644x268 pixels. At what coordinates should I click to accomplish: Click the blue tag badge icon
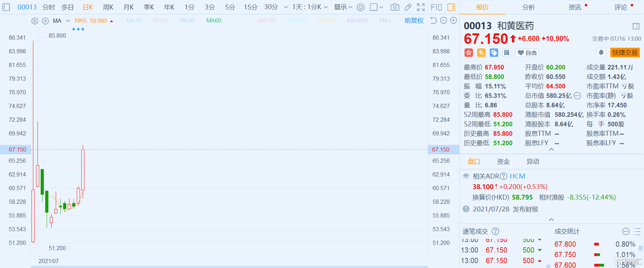[494, 53]
